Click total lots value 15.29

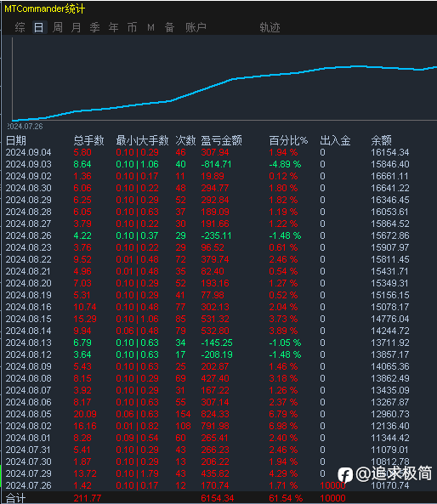pos(85,319)
